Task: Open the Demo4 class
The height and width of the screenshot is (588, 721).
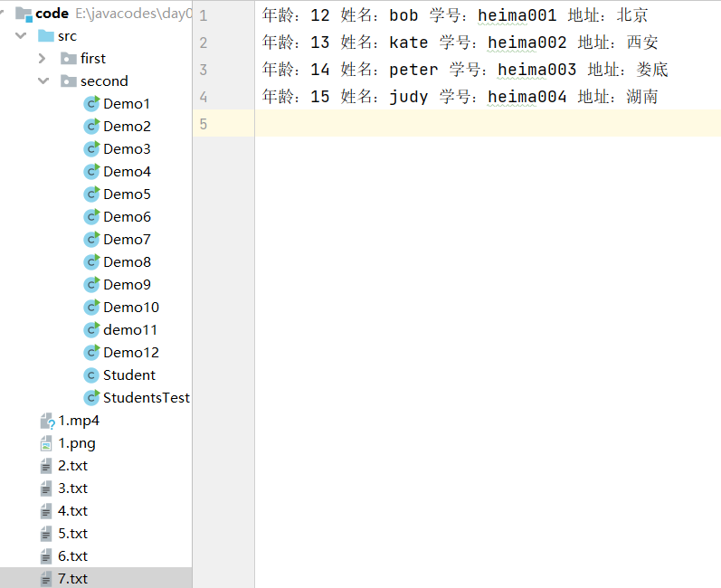Action: (x=127, y=172)
